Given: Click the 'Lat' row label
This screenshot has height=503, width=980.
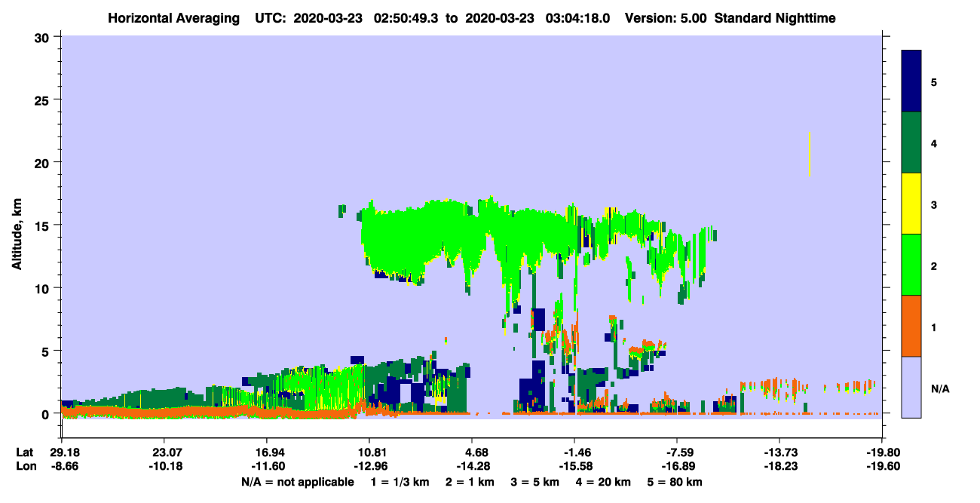Looking at the screenshot, I should (25, 453).
